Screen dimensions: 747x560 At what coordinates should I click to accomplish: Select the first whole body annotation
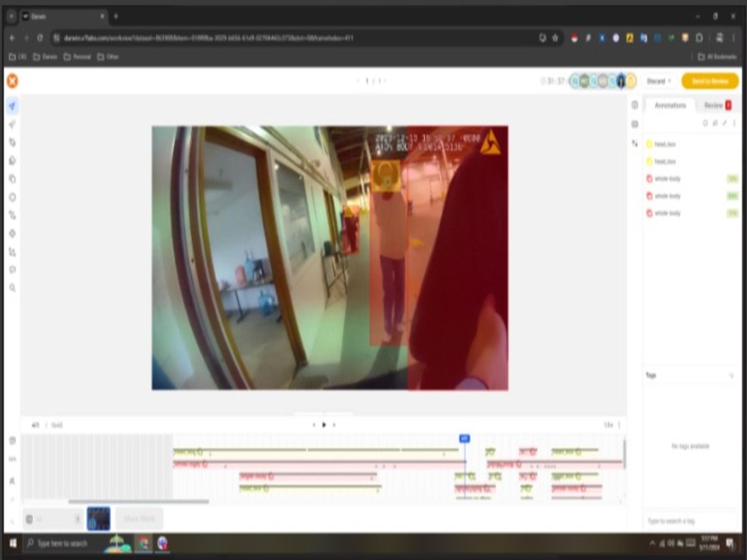(x=691, y=178)
